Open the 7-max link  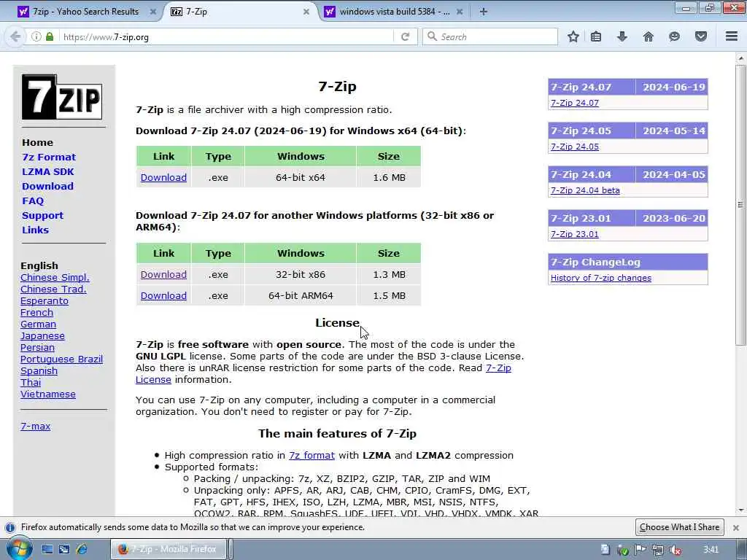[x=35, y=426]
